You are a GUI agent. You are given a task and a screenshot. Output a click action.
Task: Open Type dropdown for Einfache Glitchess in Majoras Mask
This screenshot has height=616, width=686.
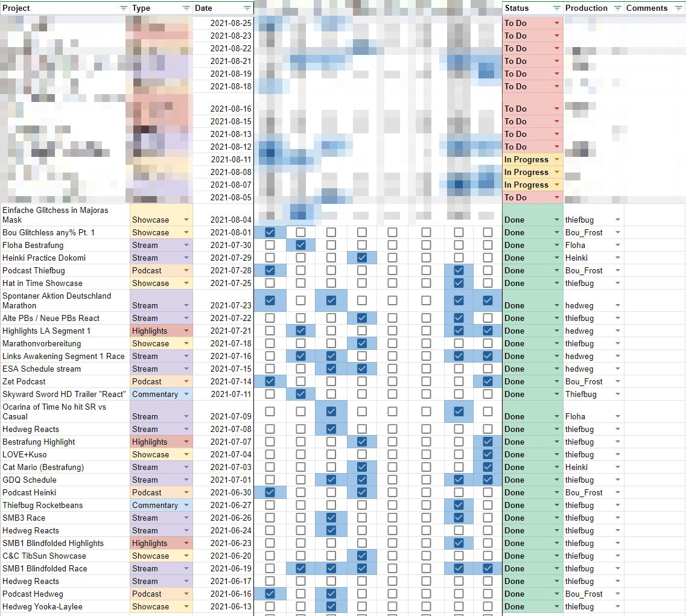point(186,220)
